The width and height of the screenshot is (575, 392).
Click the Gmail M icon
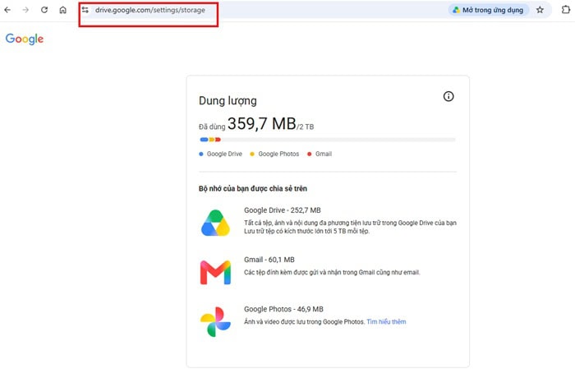click(215, 272)
